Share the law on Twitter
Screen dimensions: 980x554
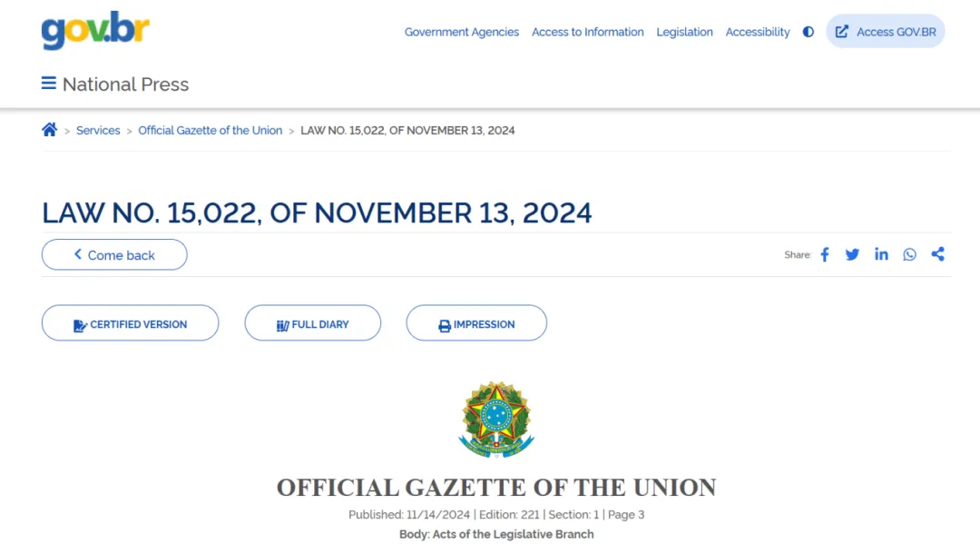(852, 254)
